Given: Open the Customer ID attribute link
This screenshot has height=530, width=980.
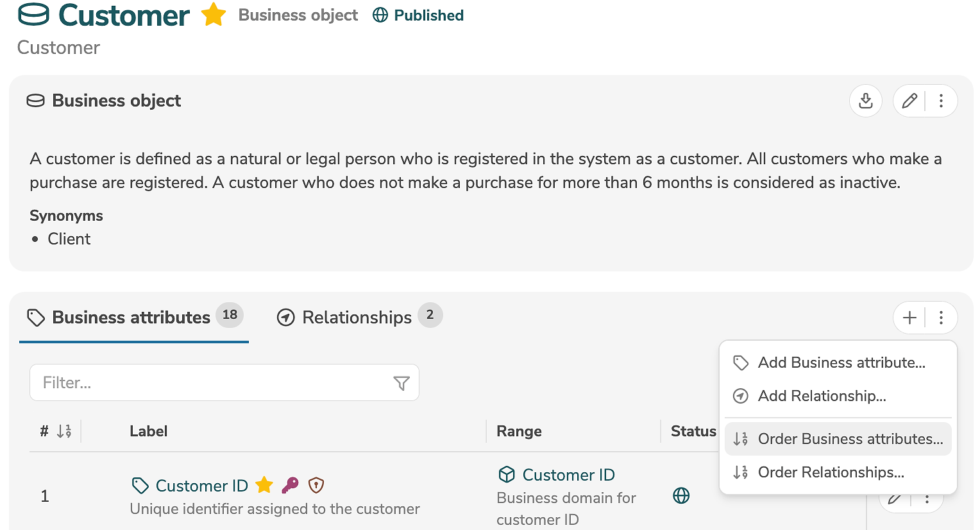Looking at the screenshot, I should coord(201,486).
